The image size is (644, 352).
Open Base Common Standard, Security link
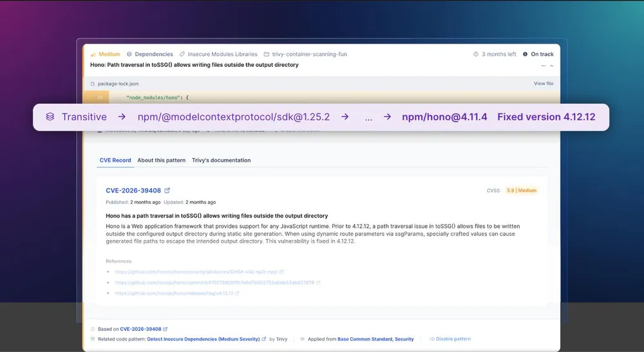[375, 339]
